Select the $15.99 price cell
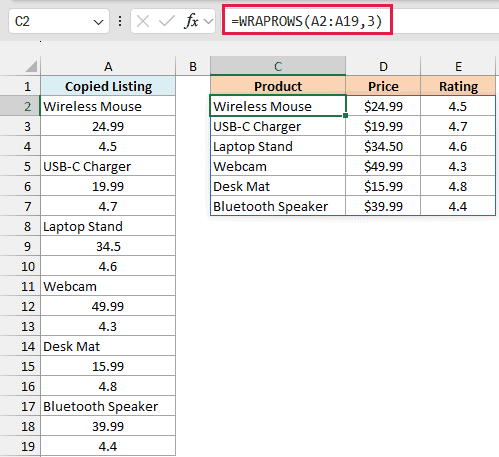499x457 pixels. pos(383,186)
